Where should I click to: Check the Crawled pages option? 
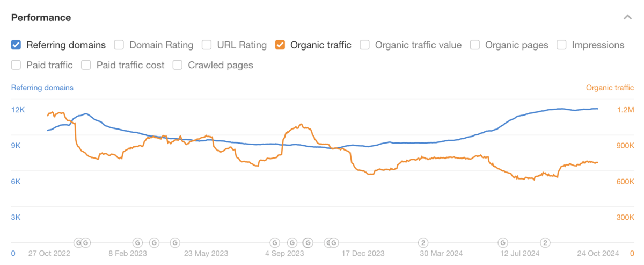pos(178,65)
